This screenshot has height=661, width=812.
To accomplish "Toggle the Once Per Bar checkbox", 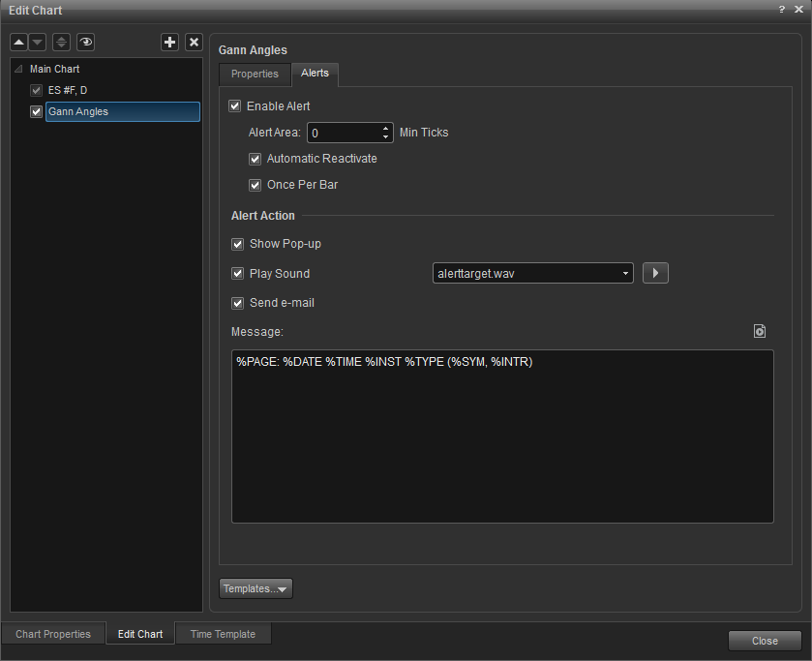I will 256,185.
